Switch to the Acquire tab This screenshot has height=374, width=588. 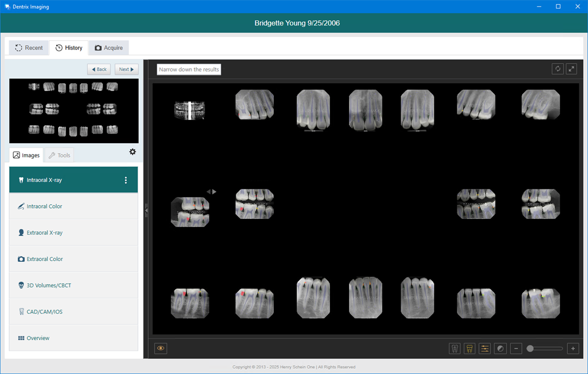(108, 47)
